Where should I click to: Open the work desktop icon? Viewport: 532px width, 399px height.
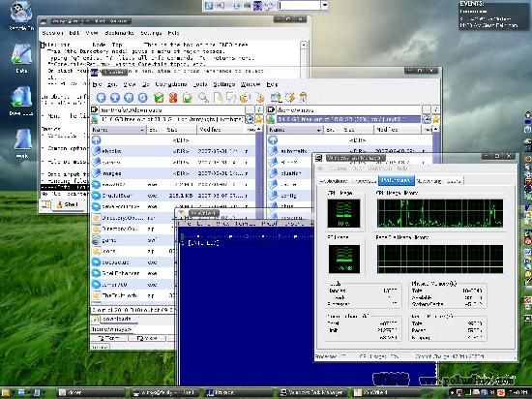click(22, 143)
